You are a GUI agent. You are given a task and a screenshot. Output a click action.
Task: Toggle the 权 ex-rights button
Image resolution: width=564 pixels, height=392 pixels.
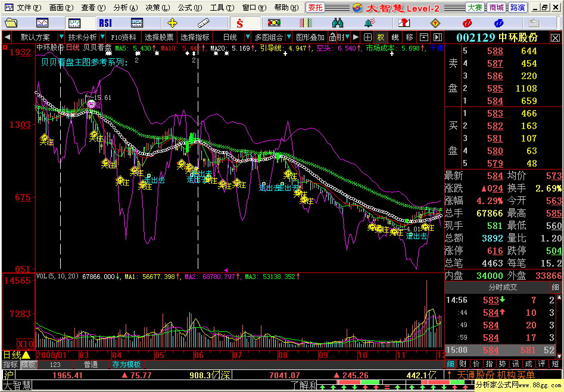click(x=381, y=37)
